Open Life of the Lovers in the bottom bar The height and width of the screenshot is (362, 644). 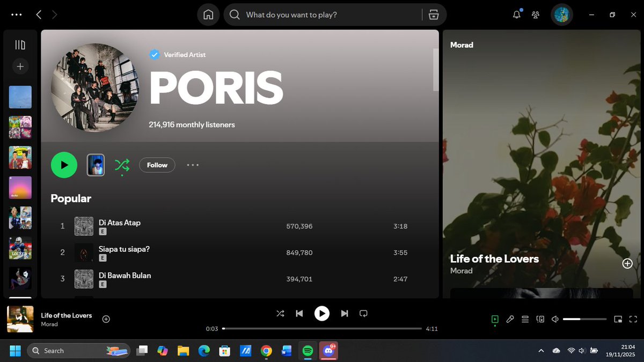[67, 315]
